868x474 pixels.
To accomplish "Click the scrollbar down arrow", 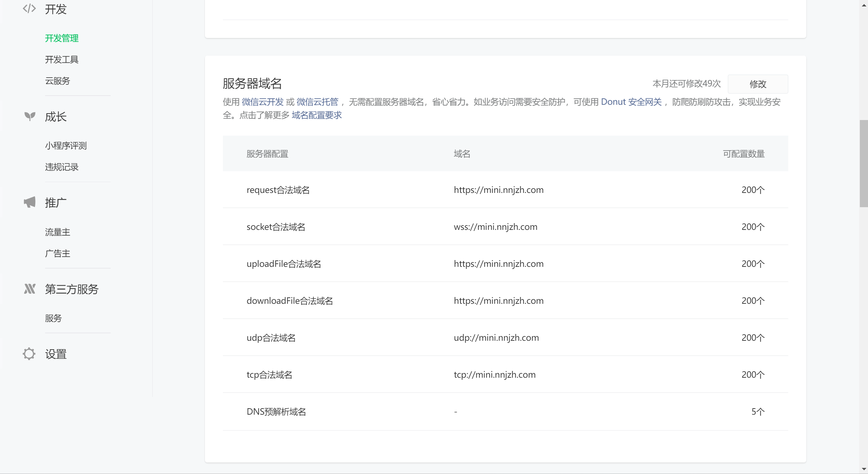I will 864,469.
